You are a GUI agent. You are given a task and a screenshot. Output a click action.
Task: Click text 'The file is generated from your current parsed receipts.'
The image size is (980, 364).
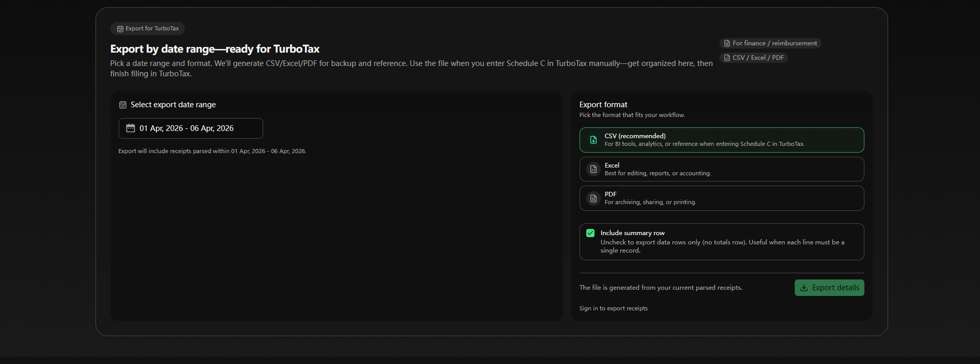(x=661, y=288)
